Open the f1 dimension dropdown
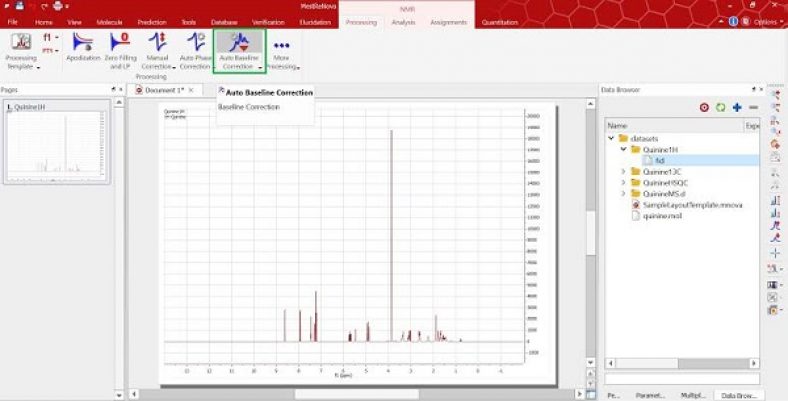The width and height of the screenshot is (788, 401). pyautogui.click(x=51, y=38)
